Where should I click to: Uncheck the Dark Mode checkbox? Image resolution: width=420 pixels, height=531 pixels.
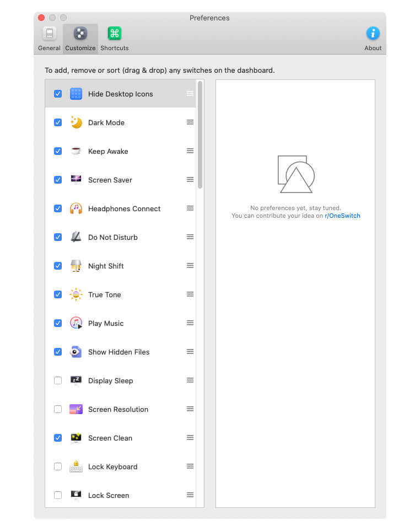click(x=58, y=122)
